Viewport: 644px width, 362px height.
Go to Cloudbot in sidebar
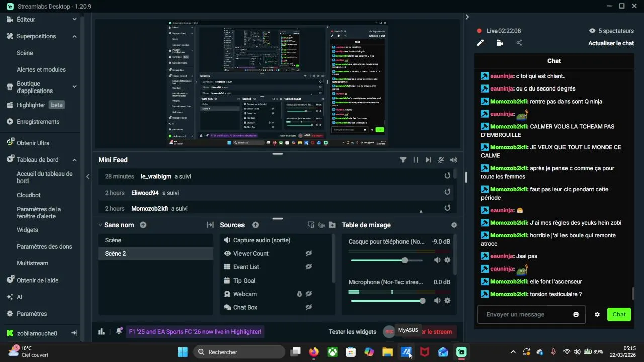[29, 195]
